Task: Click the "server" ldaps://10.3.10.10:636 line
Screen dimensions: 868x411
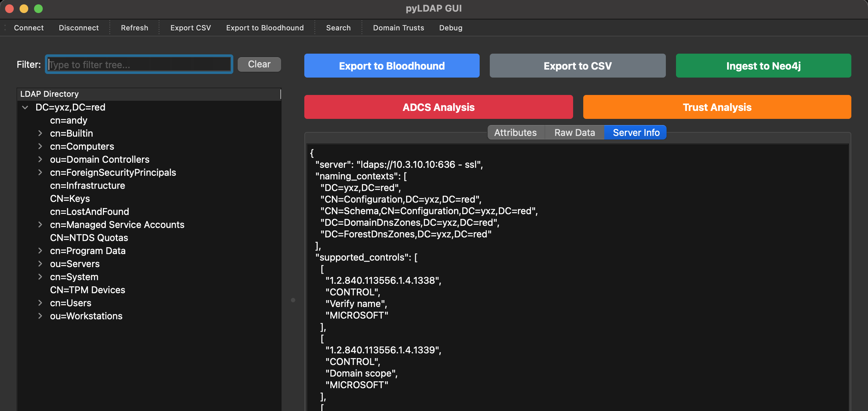Action: pos(399,165)
